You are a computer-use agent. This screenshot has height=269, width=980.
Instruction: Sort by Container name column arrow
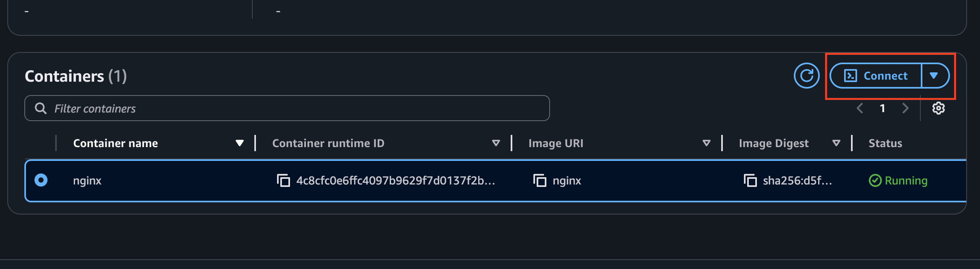(x=240, y=143)
